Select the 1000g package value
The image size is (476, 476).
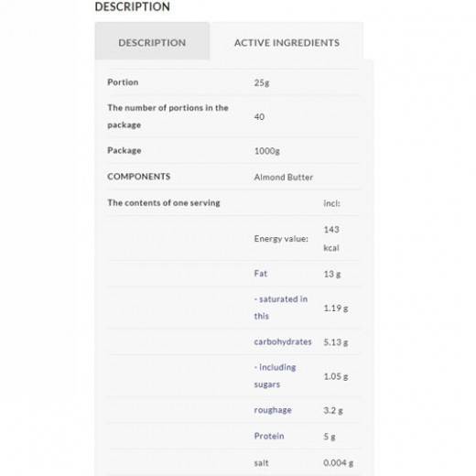(x=266, y=151)
